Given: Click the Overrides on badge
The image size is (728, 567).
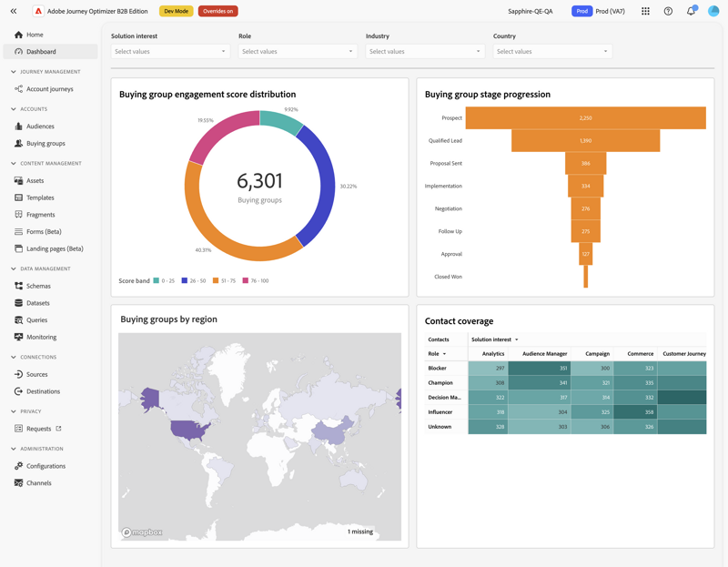Looking at the screenshot, I should (x=218, y=11).
